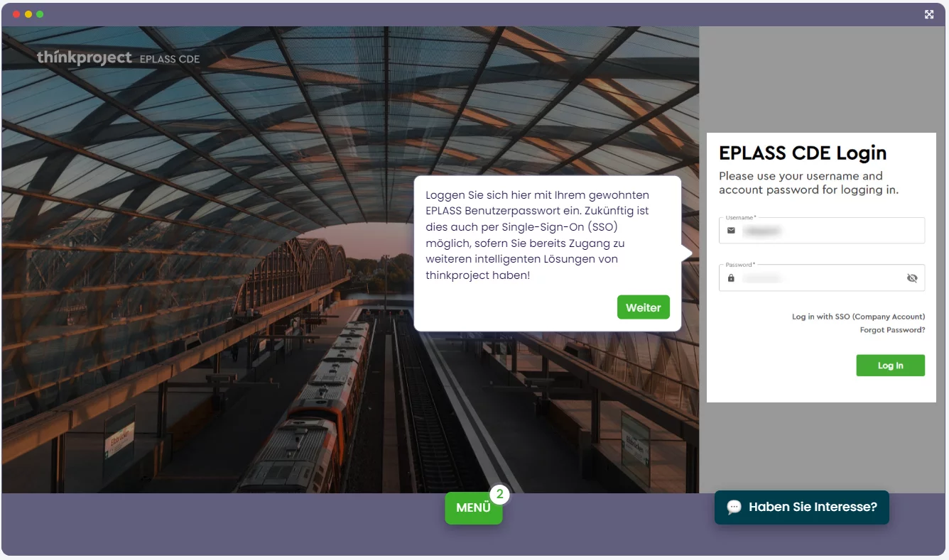The height and width of the screenshot is (560, 949).
Task: Focus the Password input field
Action: click(822, 278)
